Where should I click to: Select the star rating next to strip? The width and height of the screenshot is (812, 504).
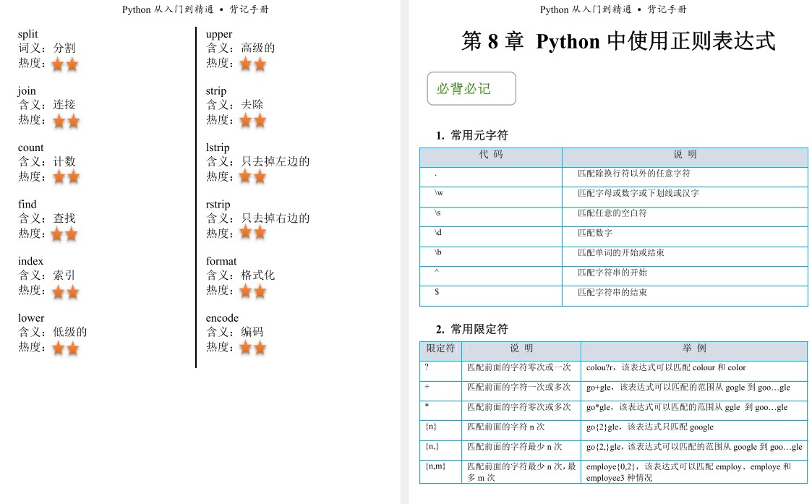[252, 121]
